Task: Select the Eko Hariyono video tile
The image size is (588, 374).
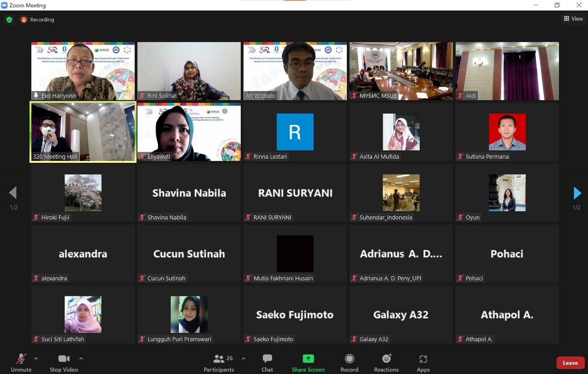Action: [x=83, y=71]
